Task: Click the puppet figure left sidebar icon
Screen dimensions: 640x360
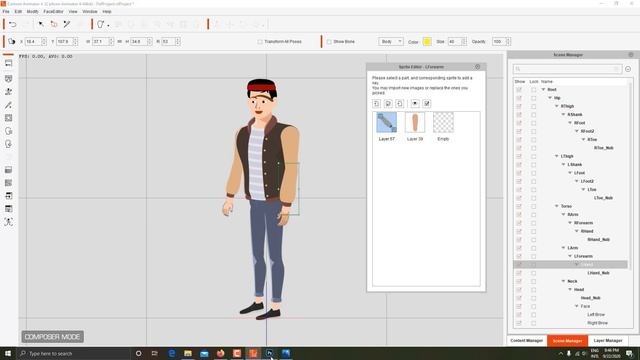Action: coord(9,91)
